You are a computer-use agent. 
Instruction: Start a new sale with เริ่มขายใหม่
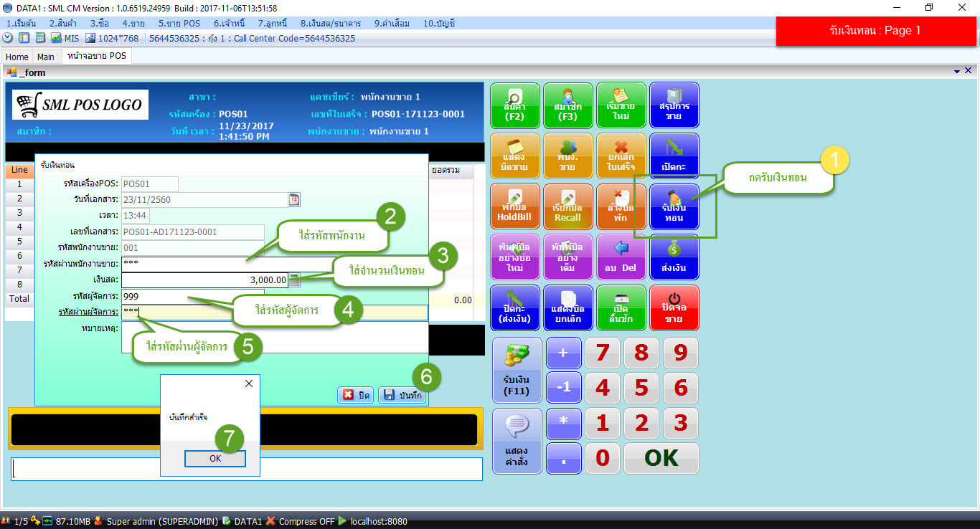(x=621, y=105)
